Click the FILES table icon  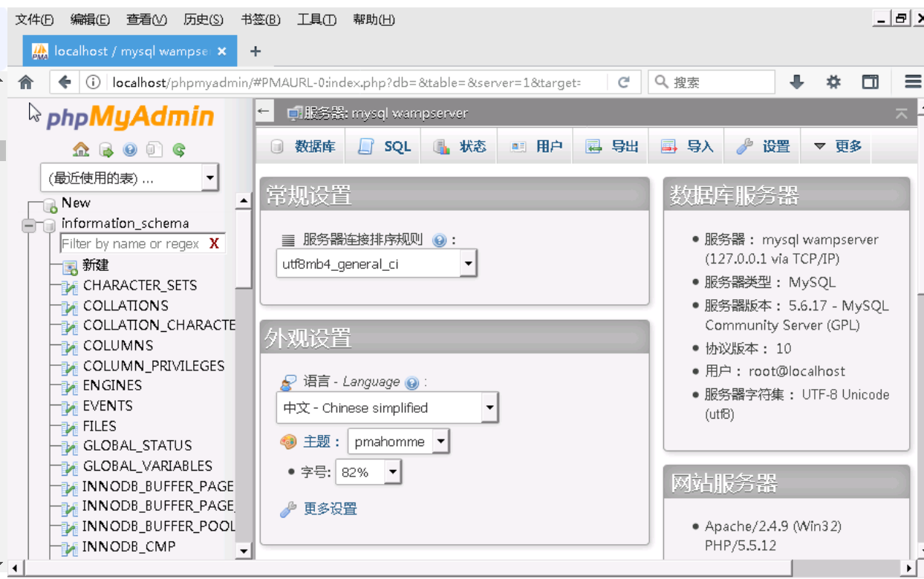(70, 428)
